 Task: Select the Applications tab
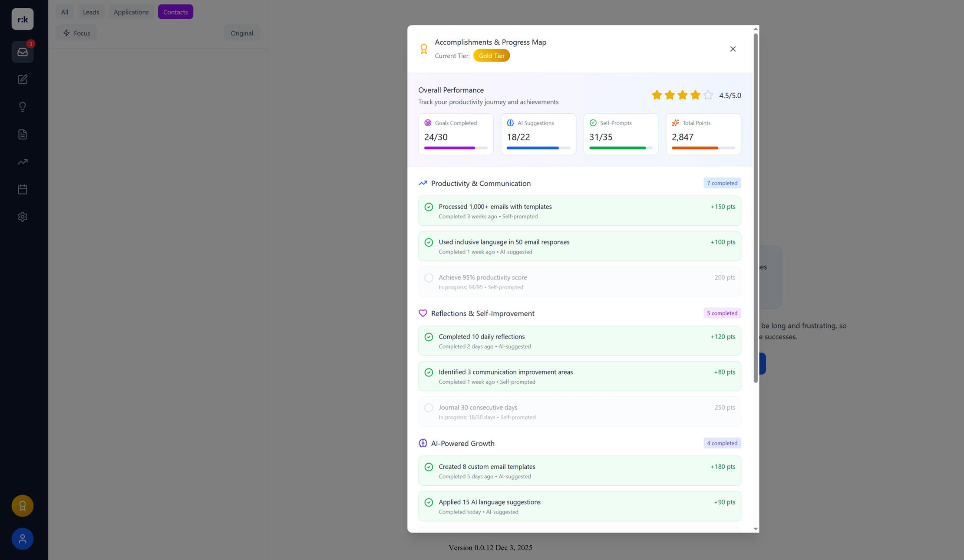click(131, 12)
